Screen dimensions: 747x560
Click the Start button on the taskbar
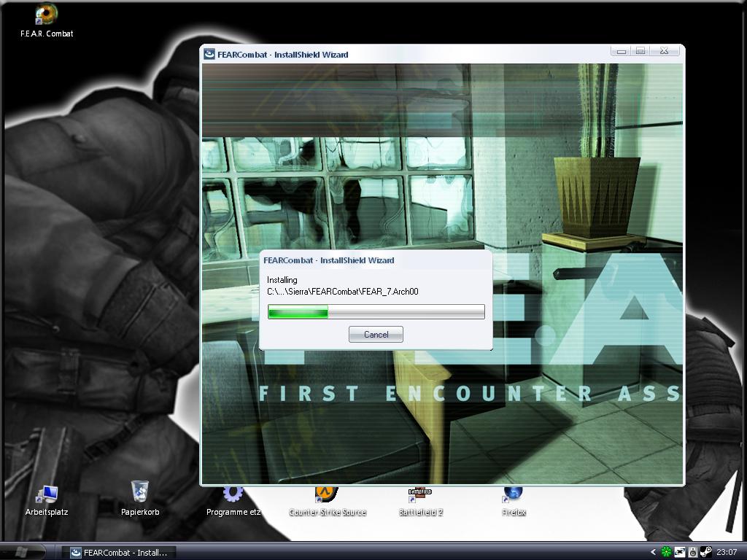pyautogui.click(x=23, y=552)
